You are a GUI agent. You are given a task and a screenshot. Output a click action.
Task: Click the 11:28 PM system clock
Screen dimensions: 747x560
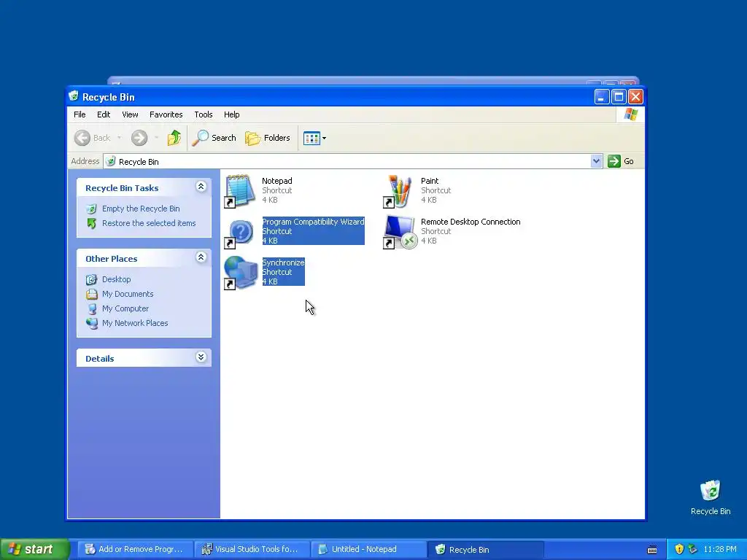(x=720, y=550)
